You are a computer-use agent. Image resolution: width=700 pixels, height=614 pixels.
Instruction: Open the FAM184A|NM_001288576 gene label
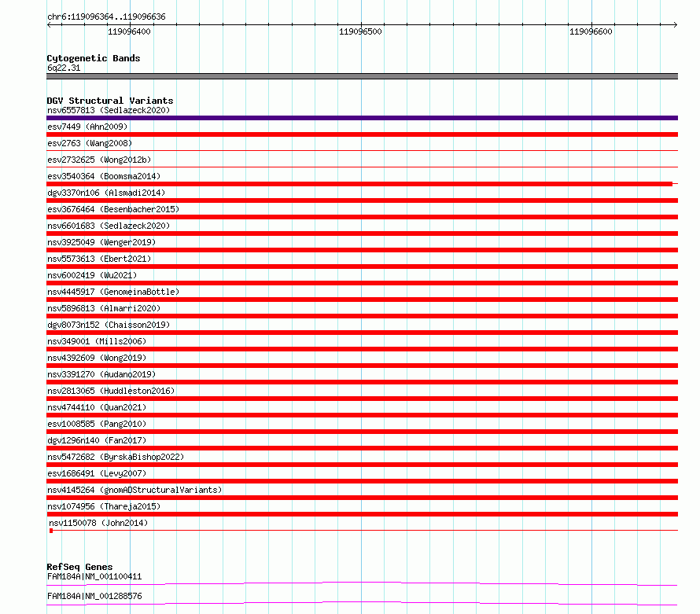[94, 596]
